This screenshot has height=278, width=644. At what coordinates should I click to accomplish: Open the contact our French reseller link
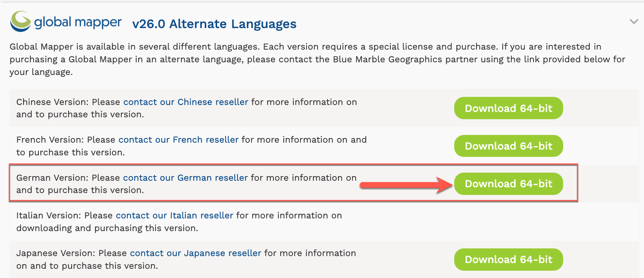(x=179, y=140)
